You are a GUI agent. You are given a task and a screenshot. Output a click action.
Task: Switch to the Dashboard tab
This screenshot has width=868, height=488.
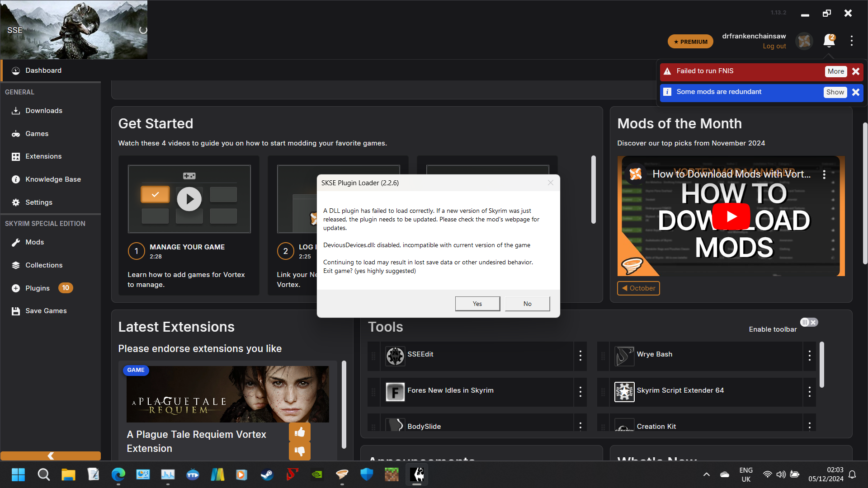[x=43, y=70]
